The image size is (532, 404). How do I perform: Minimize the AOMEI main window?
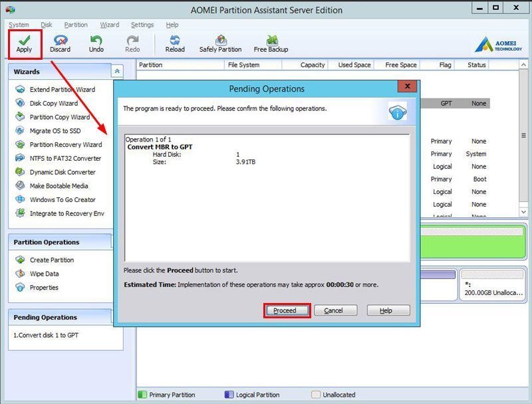(479, 8)
